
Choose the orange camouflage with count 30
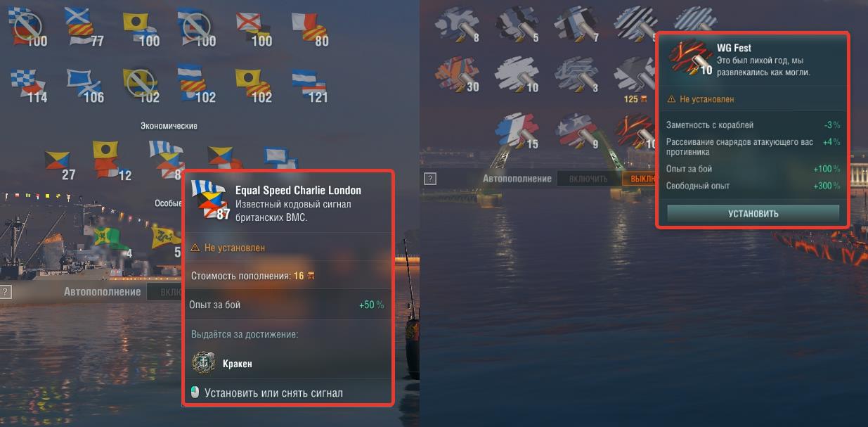click(x=457, y=75)
